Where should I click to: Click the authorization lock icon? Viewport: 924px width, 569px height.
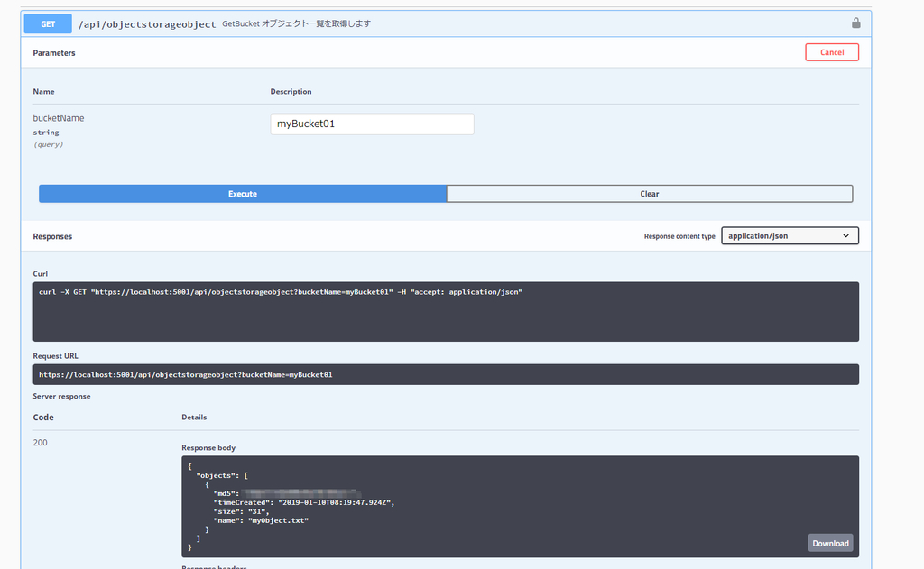[855, 23]
